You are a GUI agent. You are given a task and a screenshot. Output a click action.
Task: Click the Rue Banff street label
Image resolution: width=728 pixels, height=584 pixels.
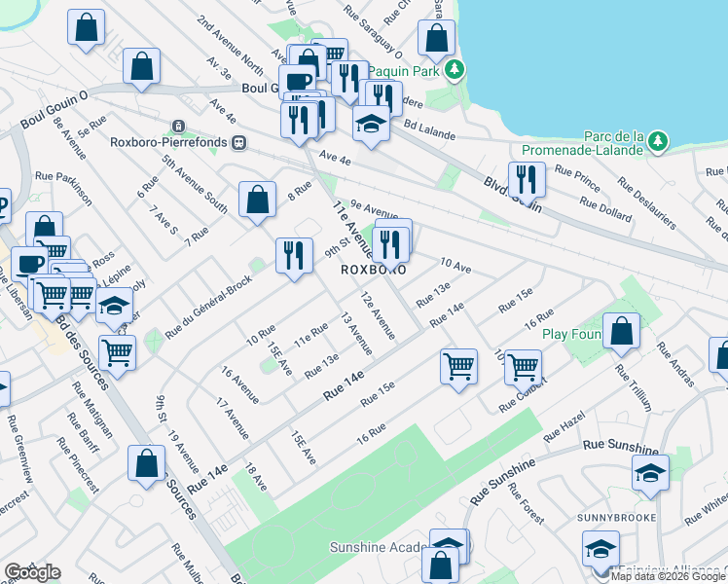click(84, 432)
